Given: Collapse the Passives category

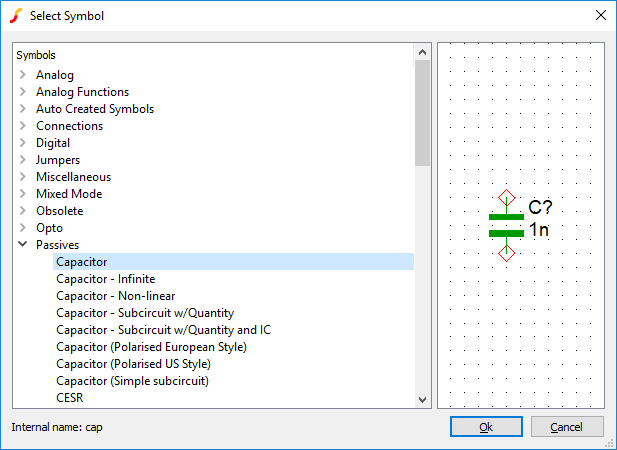Looking at the screenshot, I should click(x=23, y=244).
